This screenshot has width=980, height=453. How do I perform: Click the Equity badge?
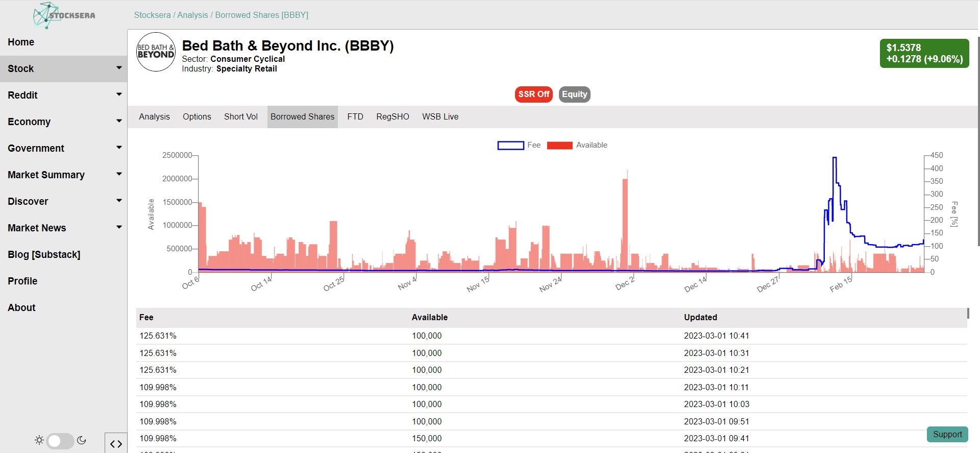pos(575,94)
